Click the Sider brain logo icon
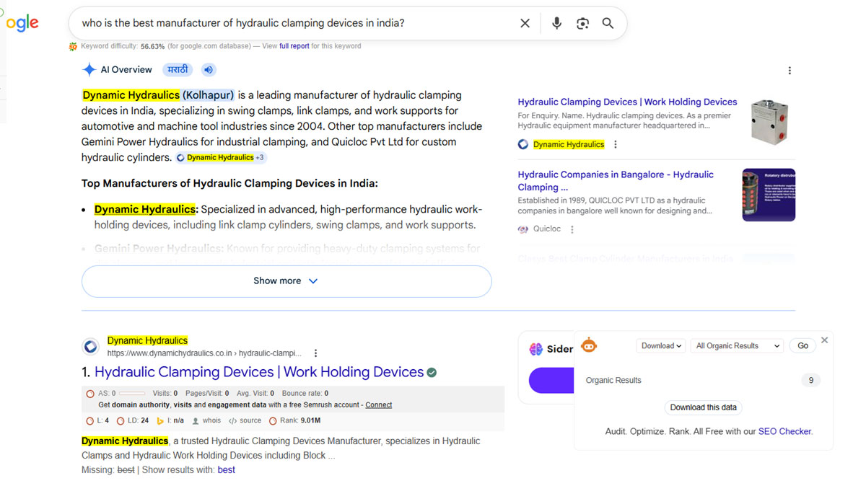The image size is (866, 504). pyautogui.click(x=535, y=349)
